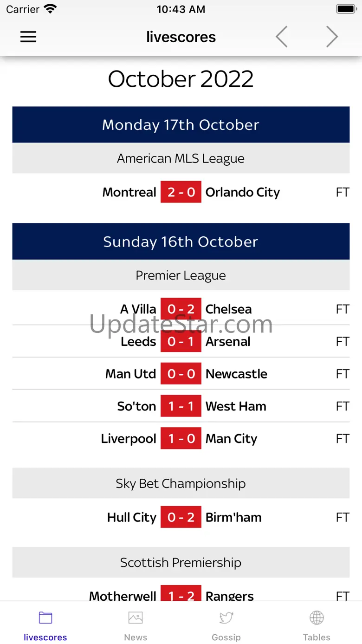Image resolution: width=362 pixels, height=644 pixels.
Task: Tap the livescores folder tab icon
Action: coord(45,618)
